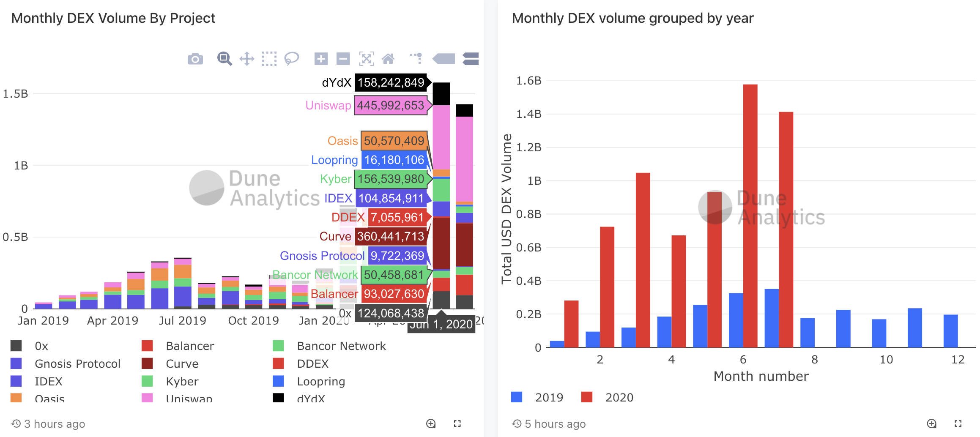Click clock icon beside '3 hours ago'

[x=16, y=423]
